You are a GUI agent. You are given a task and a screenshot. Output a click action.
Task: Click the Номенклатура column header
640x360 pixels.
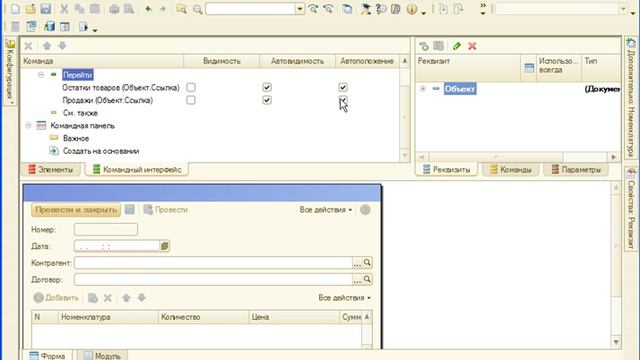pos(108,317)
